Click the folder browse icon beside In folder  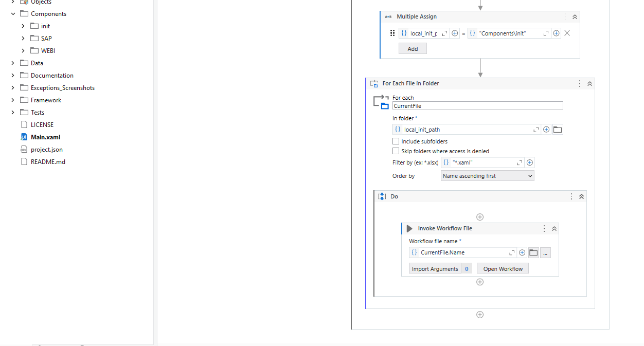tap(558, 129)
